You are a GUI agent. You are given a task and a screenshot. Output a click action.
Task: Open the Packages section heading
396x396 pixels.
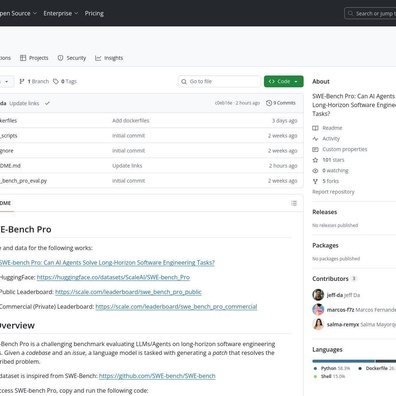(325, 245)
